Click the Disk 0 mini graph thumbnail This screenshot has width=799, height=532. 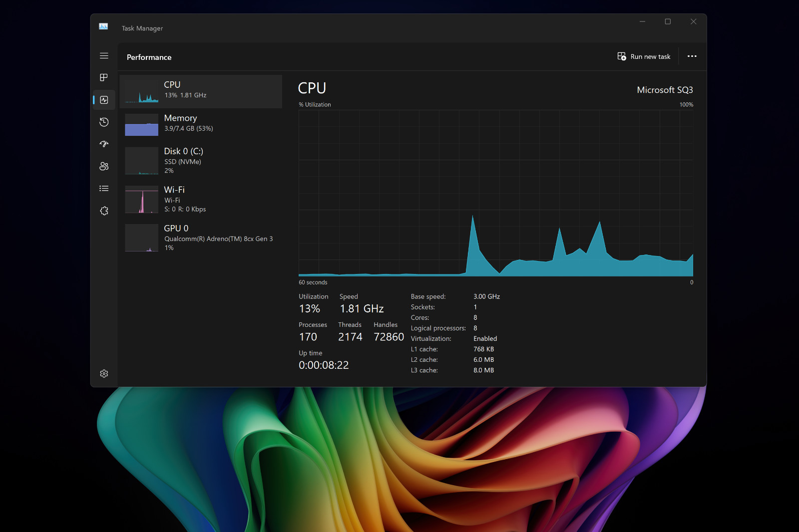click(142, 161)
